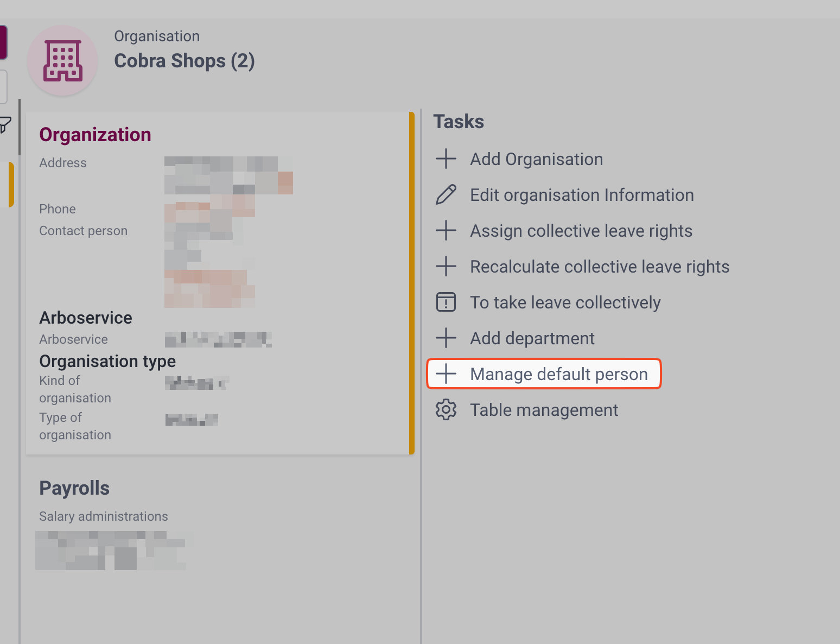The height and width of the screenshot is (644, 840).
Task: Click the filter funnel icon at left edge
Action: click(x=5, y=125)
